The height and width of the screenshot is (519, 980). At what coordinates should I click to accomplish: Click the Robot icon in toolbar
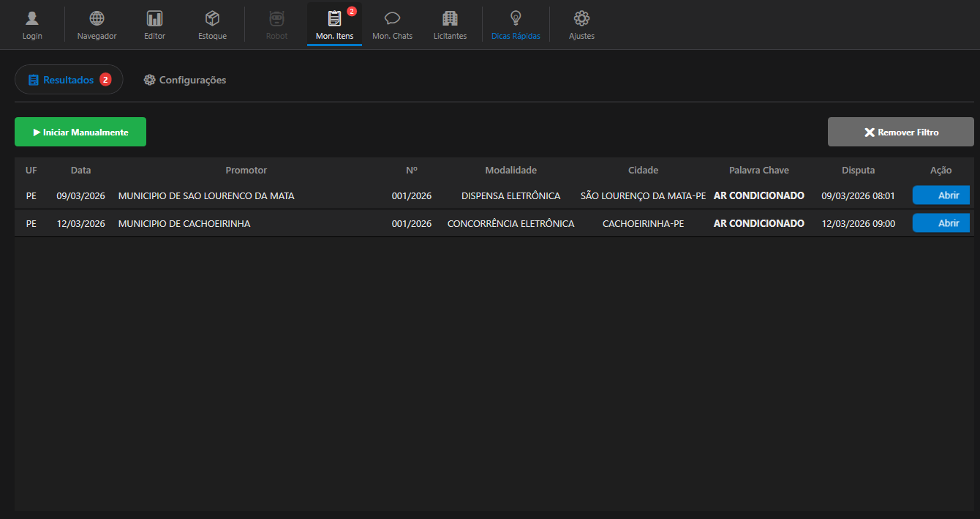276,19
